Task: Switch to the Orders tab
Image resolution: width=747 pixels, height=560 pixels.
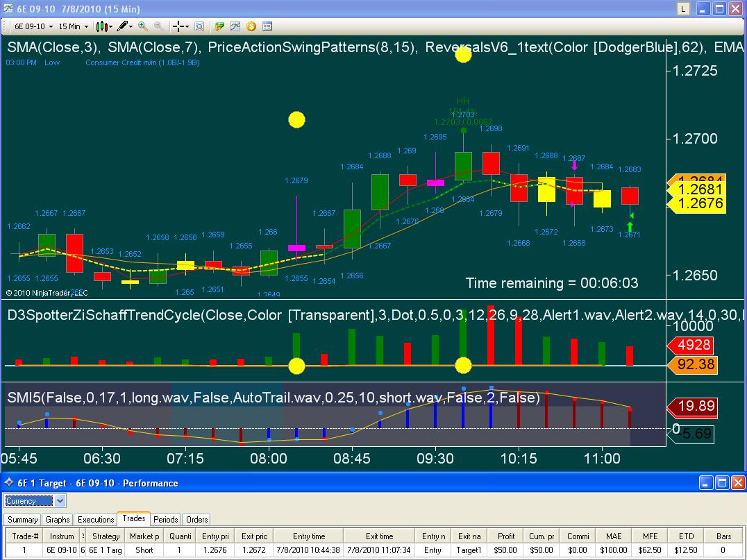Action: pyautogui.click(x=196, y=520)
